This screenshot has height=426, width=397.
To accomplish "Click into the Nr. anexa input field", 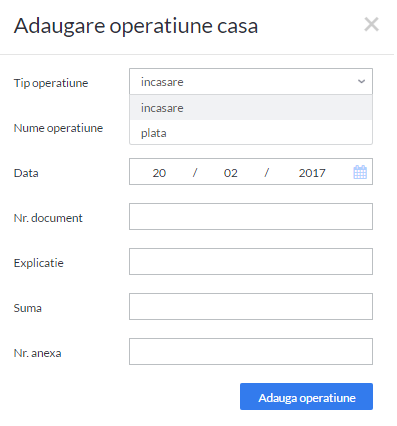I will [251, 352].
